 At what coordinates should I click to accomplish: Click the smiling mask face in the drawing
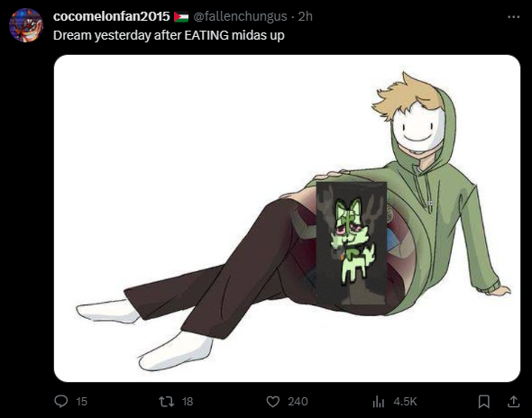(418, 127)
